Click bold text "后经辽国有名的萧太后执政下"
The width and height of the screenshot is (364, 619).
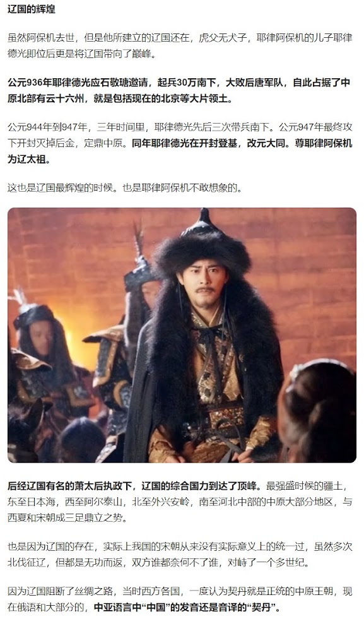click(70, 486)
